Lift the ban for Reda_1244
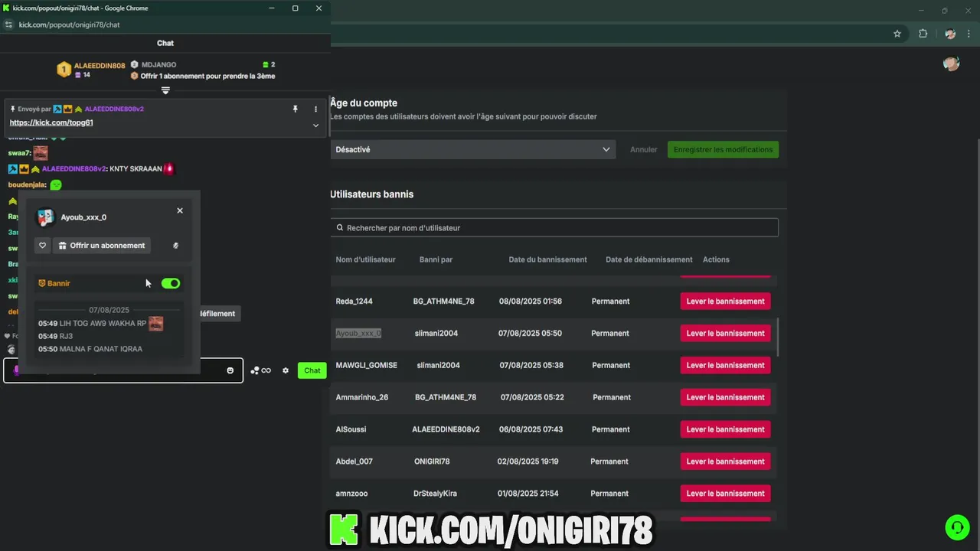 point(725,302)
